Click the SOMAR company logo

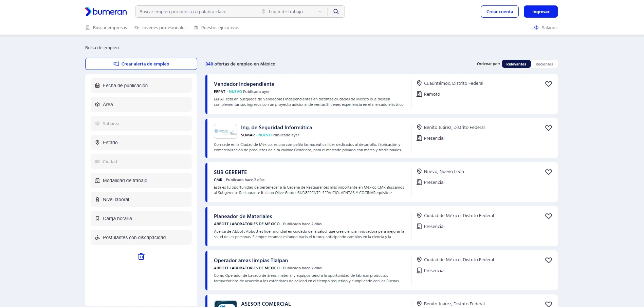(225, 131)
